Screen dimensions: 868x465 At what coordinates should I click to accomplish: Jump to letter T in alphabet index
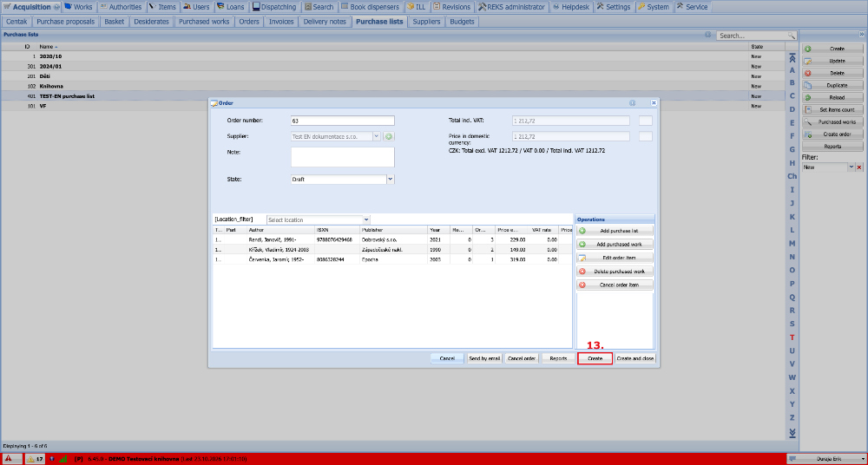792,337
